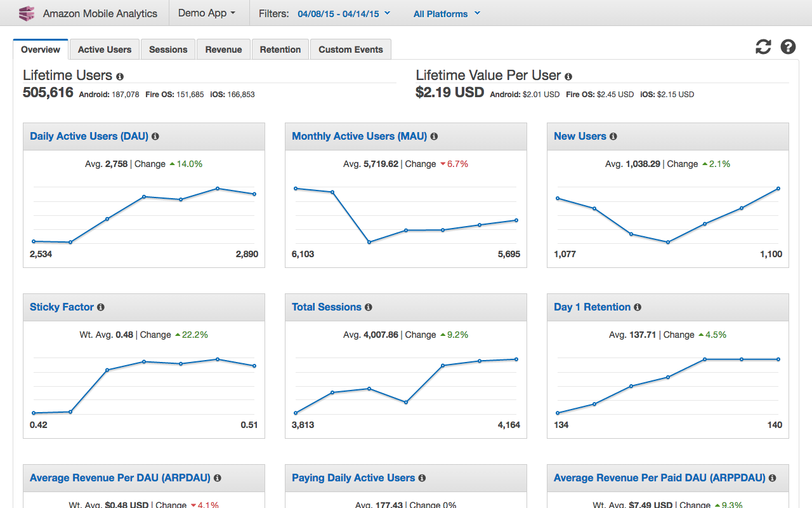Viewport: 812px width, 508px height.
Task: Click info icon next to Day 1 Retention
Action: click(638, 307)
